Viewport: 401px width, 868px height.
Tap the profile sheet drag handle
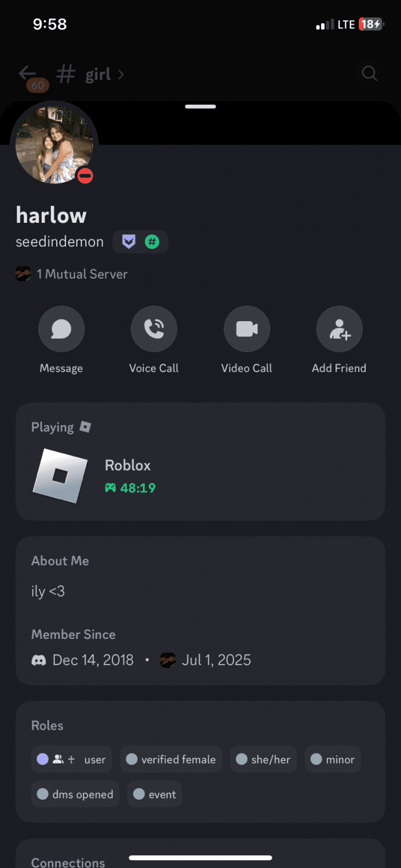pos(200,107)
